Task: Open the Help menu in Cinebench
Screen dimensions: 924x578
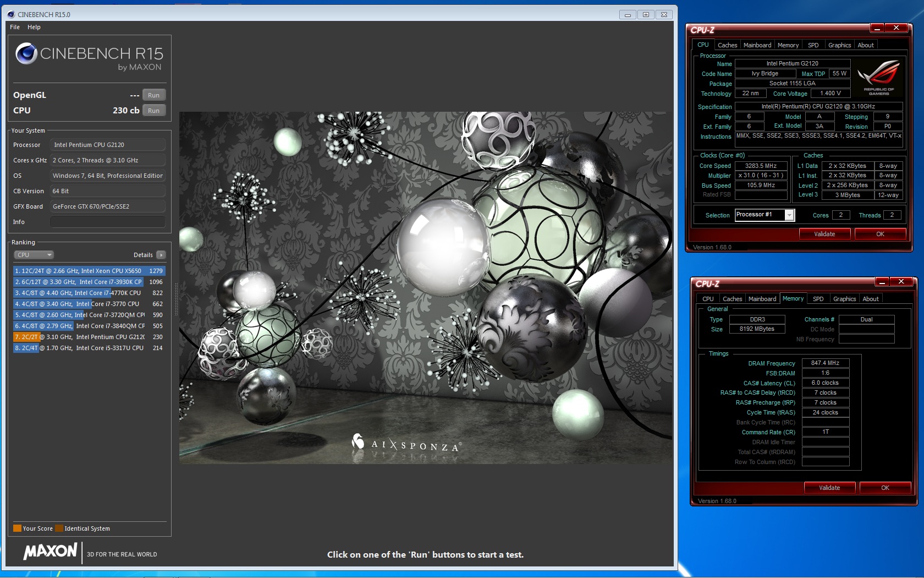Action: coord(34,27)
